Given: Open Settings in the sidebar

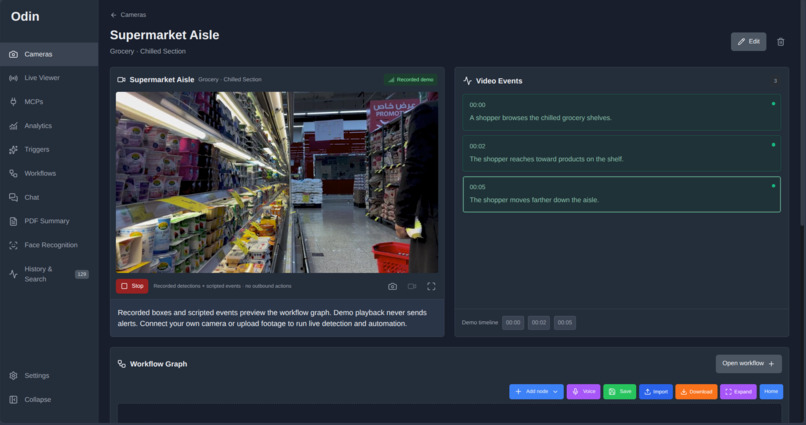Looking at the screenshot, I should (49, 376).
